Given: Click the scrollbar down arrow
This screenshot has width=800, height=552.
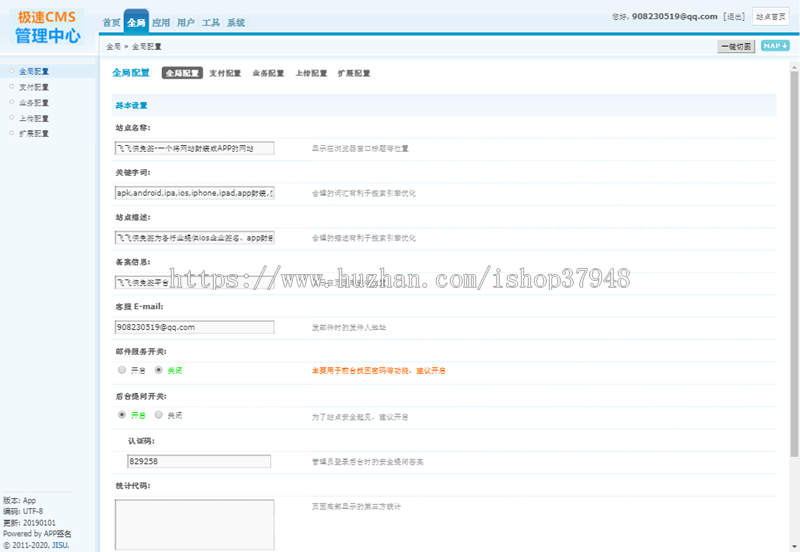Looking at the screenshot, I should (x=794, y=546).
